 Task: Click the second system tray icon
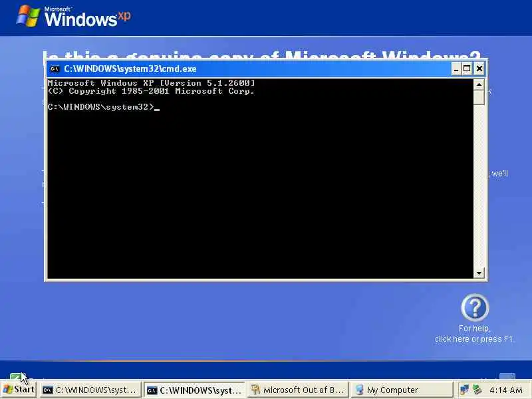point(477,390)
